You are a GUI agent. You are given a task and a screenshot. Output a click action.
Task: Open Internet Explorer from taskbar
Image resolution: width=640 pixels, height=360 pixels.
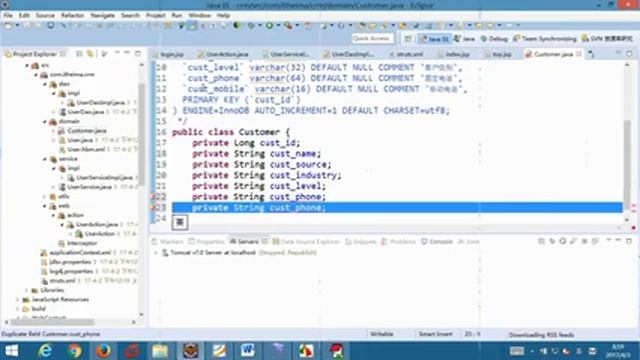click(45, 351)
